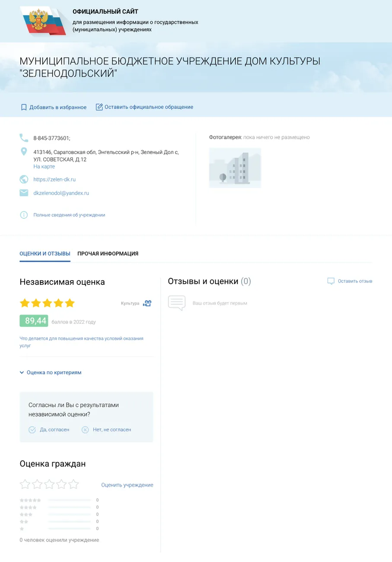This screenshot has height=562, width=392.
Task: Click the Культура category icon
Action: point(147,303)
